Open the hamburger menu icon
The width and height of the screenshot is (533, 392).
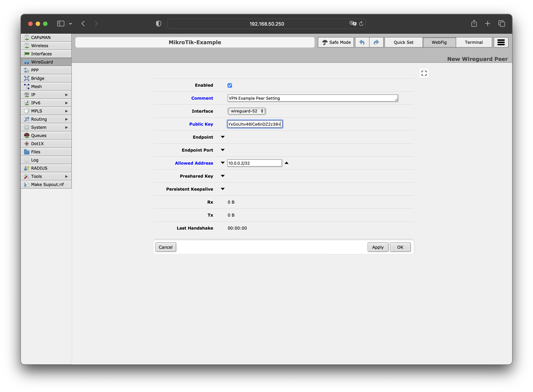click(501, 42)
